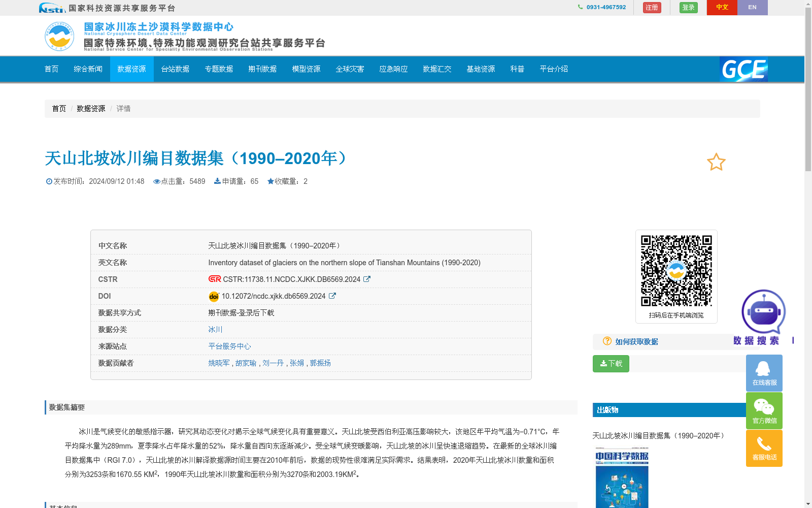
Task: Open 应急响应 menu item
Action: point(394,69)
